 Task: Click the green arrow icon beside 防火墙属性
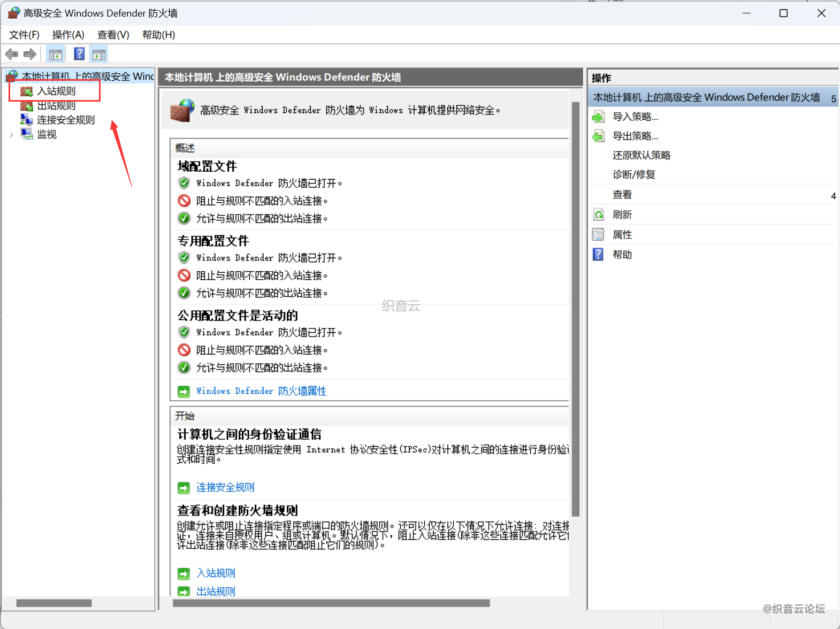184,392
